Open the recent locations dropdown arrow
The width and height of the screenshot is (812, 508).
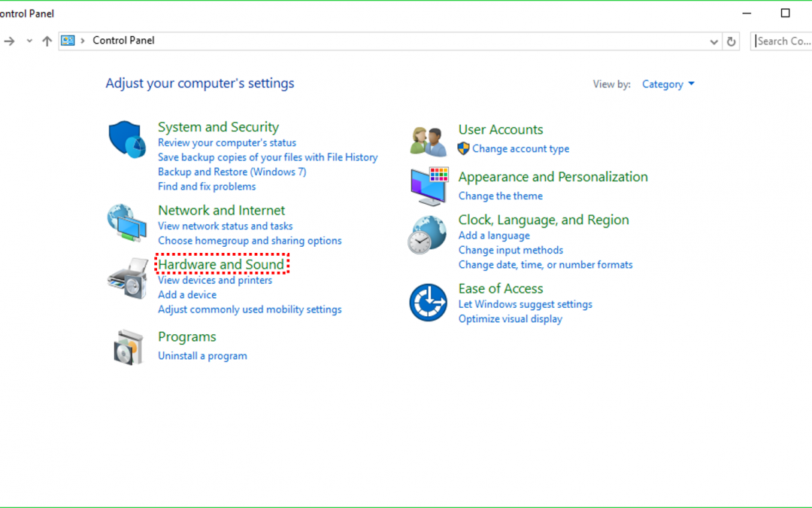pyautogui.click(x=29, y=41)
